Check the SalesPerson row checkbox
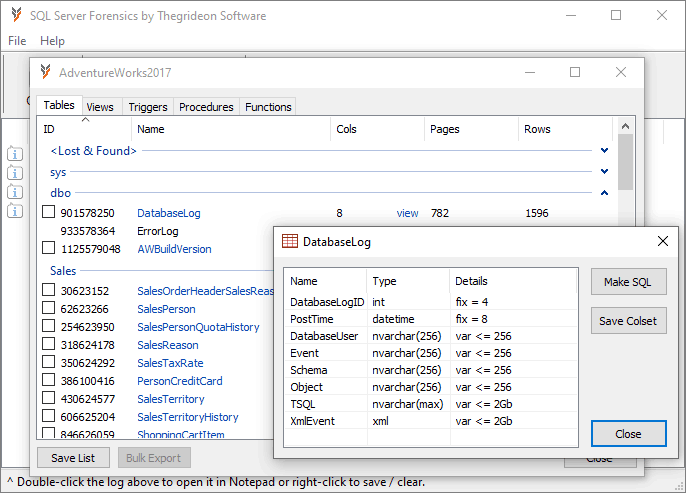This screenshot has width=686, height=493. (x=48, y=308)
